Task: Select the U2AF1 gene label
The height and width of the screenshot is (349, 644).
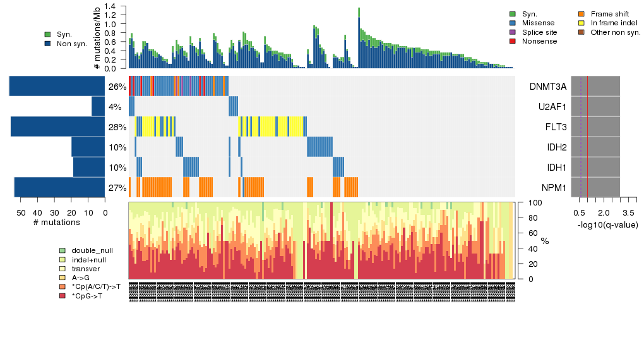Action: pos(552,107)
